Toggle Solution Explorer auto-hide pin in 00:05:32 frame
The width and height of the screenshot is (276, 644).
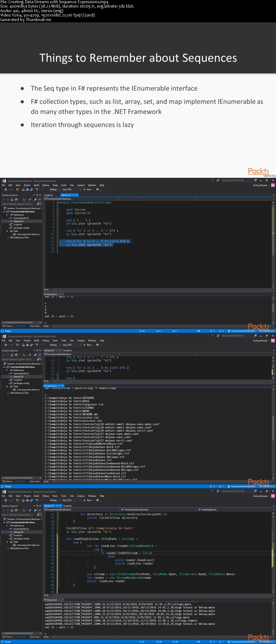click(x=37, y=350)
